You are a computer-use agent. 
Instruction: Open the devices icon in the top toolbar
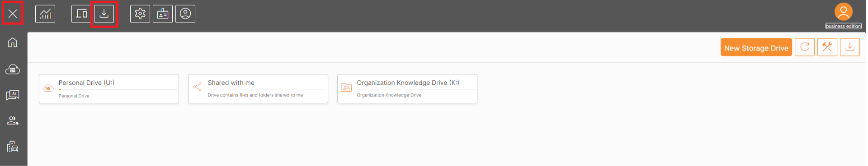(x=81, y=14)
